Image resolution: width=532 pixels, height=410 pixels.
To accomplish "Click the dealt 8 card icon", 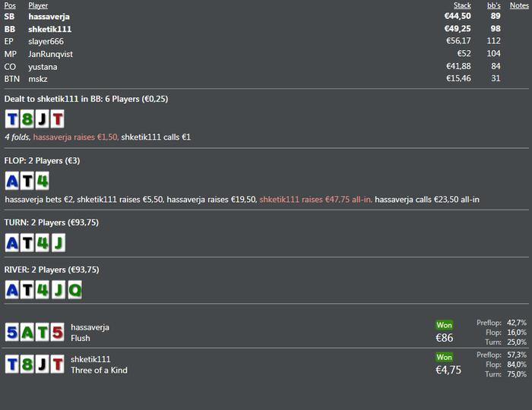I will point(27,118).
